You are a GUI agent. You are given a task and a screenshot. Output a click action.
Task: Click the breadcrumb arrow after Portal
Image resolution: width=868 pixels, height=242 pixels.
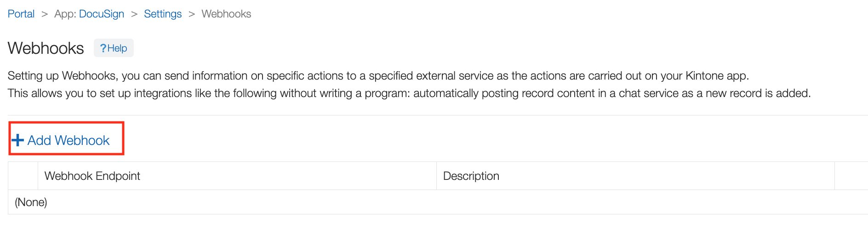[x=45, y=14]
